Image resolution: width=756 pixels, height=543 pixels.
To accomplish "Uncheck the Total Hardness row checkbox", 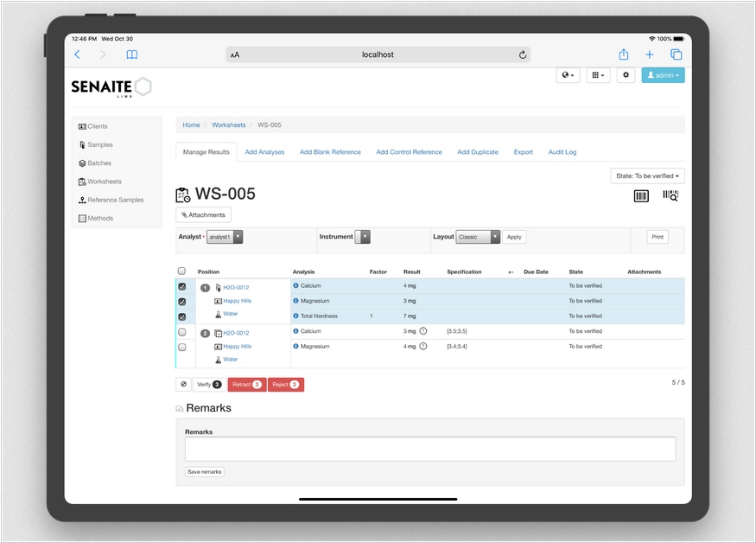I will tap(181, 316).
